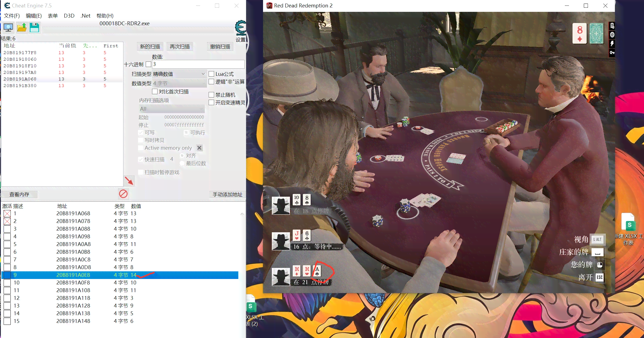
Task: Click the red arrow add-to-address-list icon
Action: tap(129, 181)
